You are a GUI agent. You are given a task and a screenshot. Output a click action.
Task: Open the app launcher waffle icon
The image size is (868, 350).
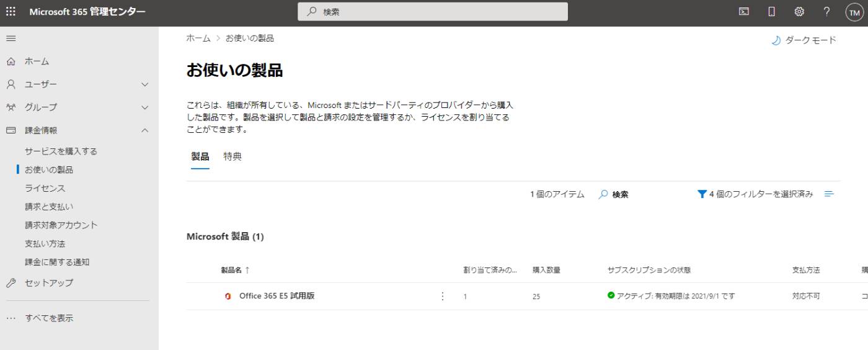tap(11, 11)
